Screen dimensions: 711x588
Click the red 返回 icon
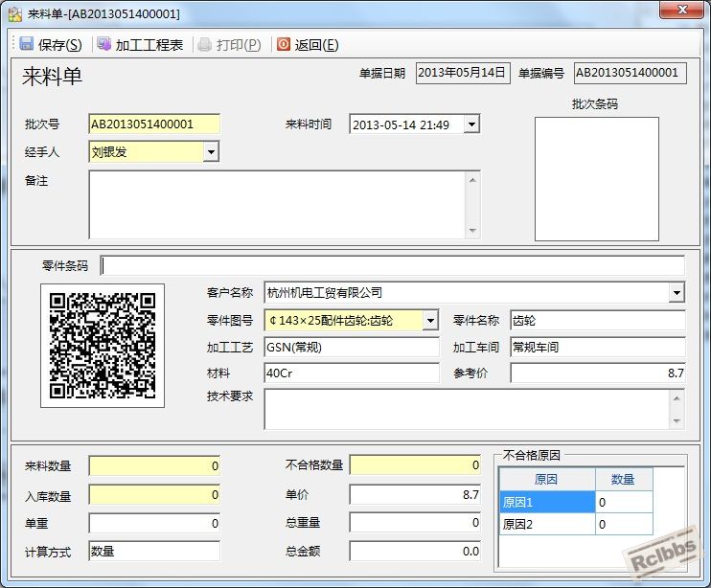[284, 44]
